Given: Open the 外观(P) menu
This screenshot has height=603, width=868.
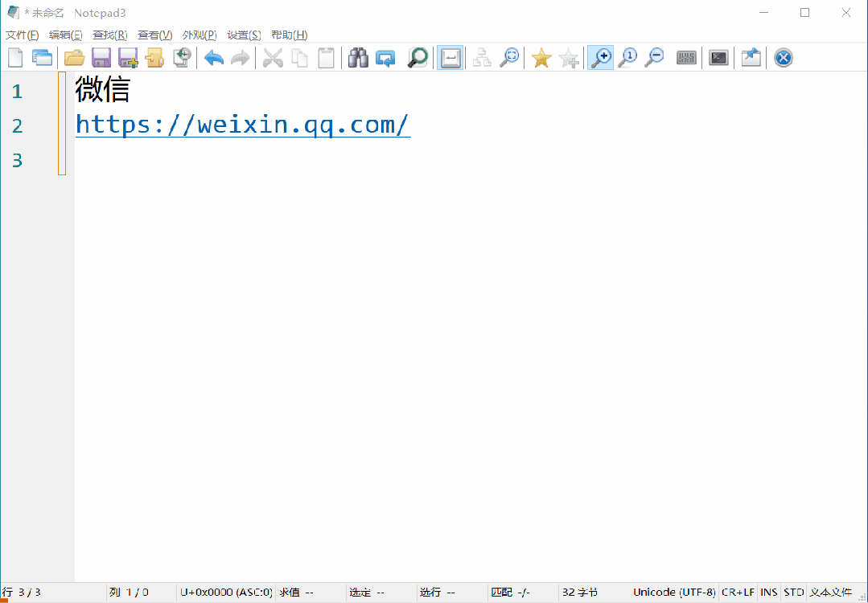Looking at the screenshot, I should [200, 35].
